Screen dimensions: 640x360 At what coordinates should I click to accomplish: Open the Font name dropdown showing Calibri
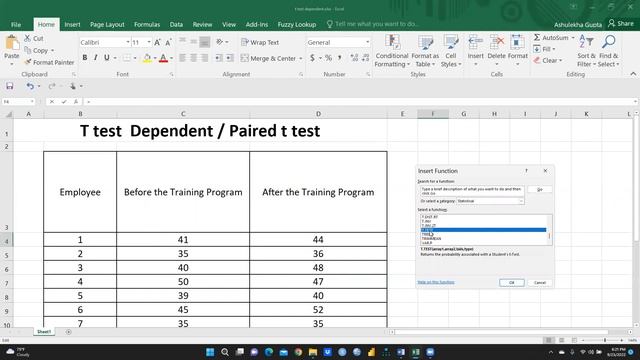pos(128,42)
